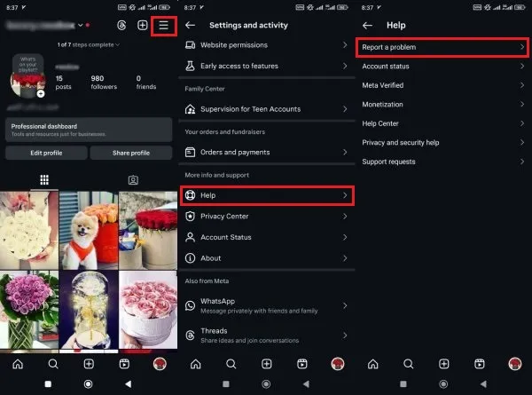Open Account status in Help

click(442, 67)
